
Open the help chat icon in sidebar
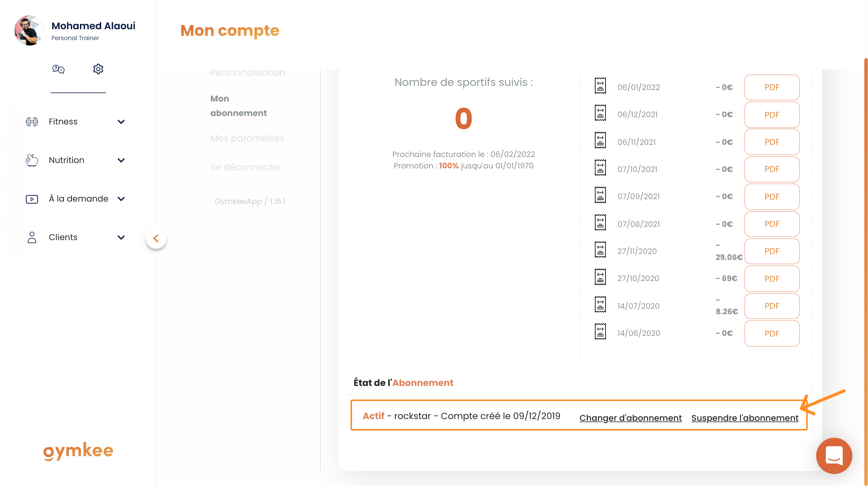(x=58, y=69)
